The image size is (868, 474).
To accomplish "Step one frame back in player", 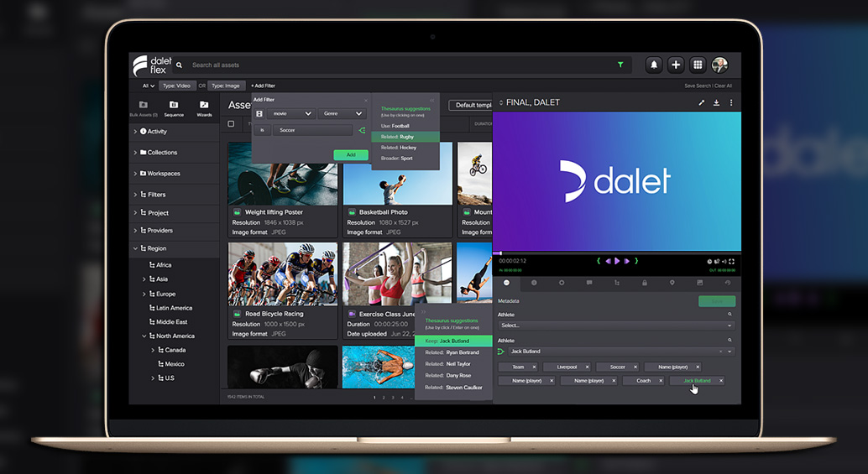I will click(609, 261).
